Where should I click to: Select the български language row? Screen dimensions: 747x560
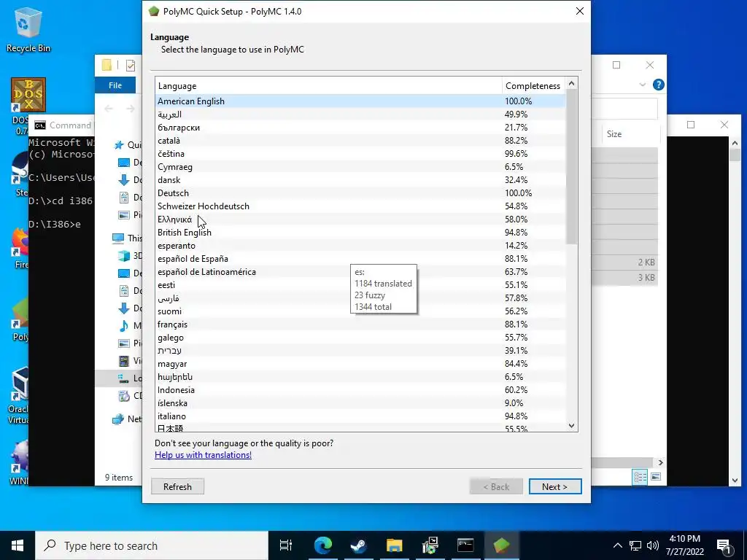coord(360,128)
